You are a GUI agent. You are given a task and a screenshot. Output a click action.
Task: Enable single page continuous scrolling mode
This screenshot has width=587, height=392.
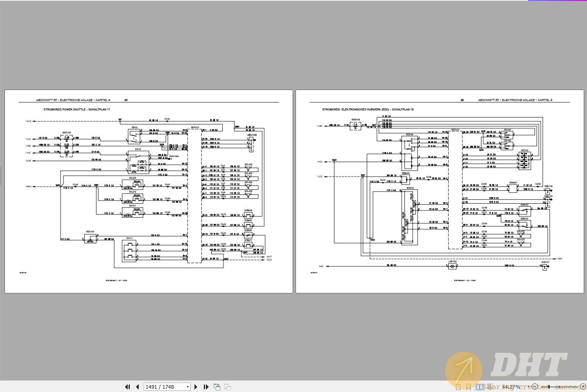(468, 386)
